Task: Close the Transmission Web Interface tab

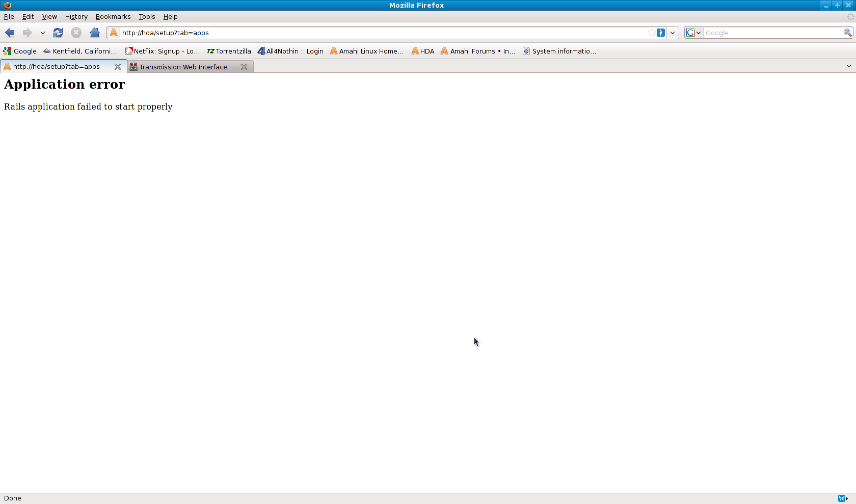Action: [244, 67]
